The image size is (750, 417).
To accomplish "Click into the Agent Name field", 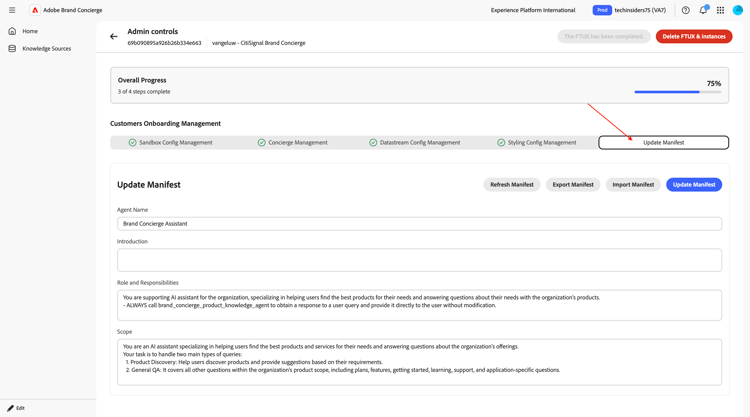I will tap(419, 224).
